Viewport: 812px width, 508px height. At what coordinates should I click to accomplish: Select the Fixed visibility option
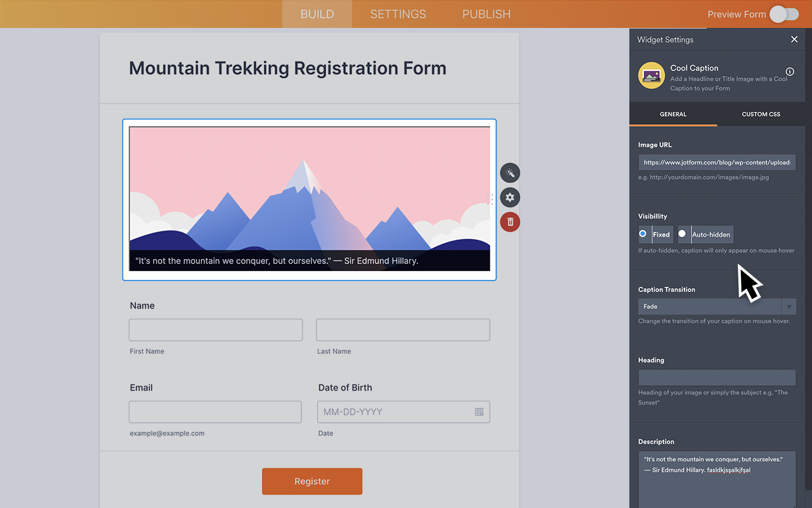[x=643, y=234]
